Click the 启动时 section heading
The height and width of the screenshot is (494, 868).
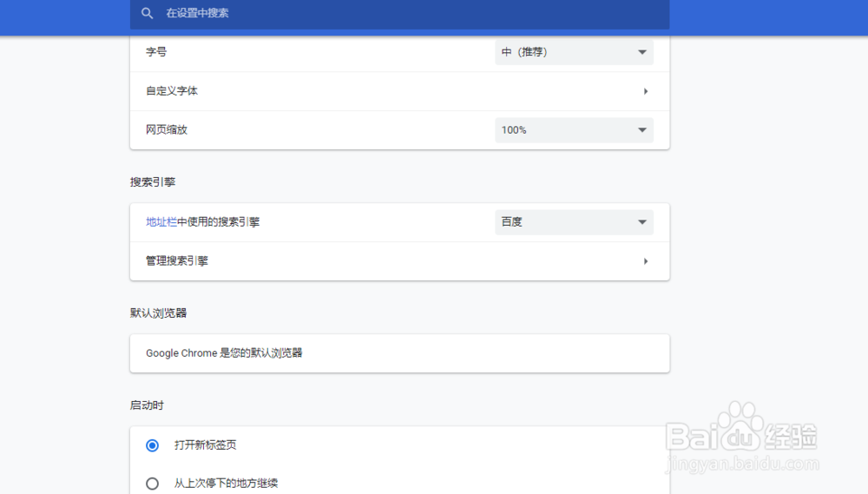click(x=147, y=405)
